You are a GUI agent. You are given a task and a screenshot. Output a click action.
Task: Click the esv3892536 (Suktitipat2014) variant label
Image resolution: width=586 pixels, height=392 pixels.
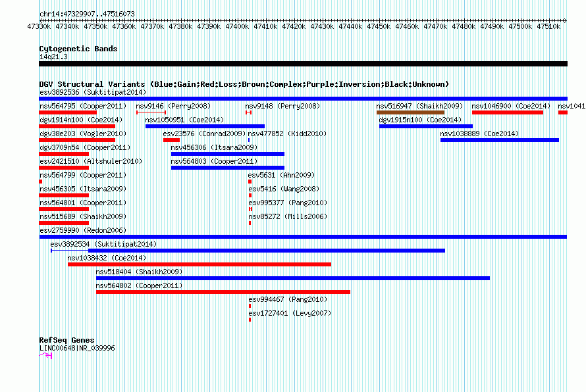pyautogui.click(x=93, y=92)
